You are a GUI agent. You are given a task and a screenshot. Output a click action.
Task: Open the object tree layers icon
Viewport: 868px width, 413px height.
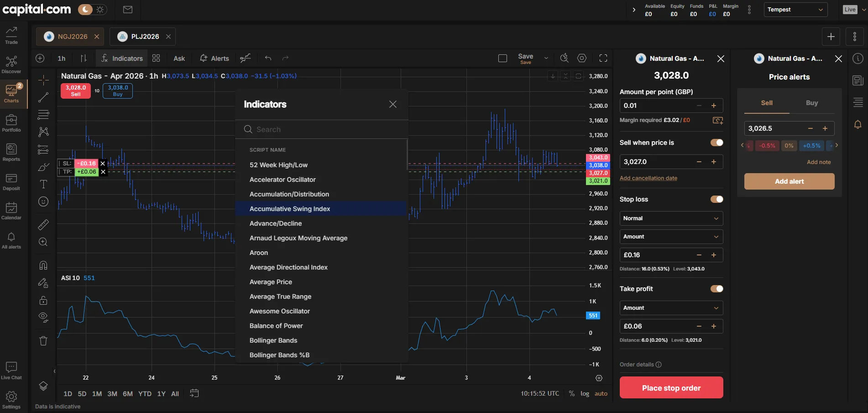(x=43, y=386)
